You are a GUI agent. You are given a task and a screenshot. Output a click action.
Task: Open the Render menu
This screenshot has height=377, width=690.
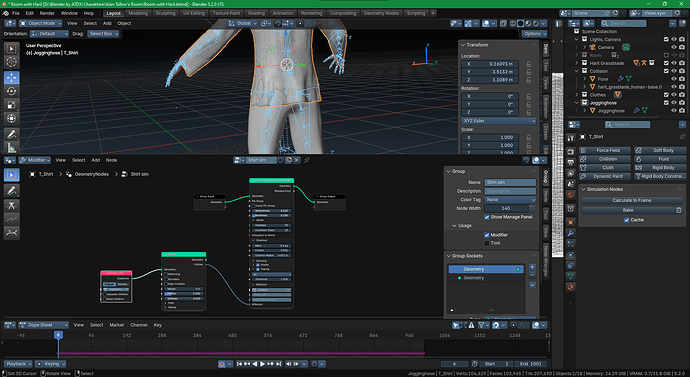point(47,13)
